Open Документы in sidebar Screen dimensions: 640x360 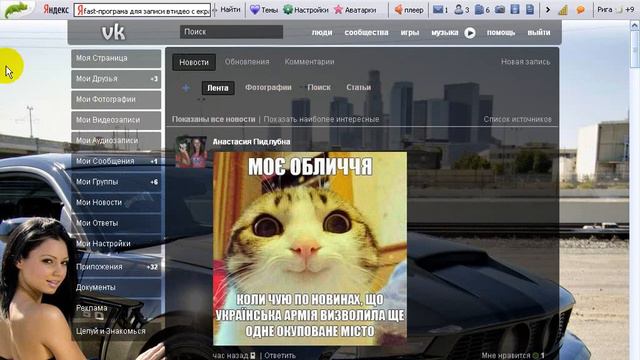point(116,287)
